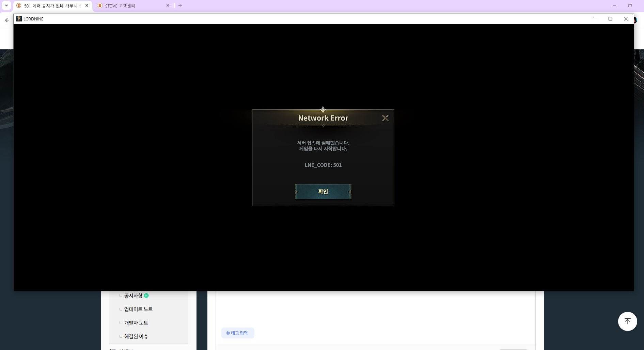Viewport: 644px width, 350px height.
Task: Maximize the LORDNINE game window
Action: coord(610,19)
